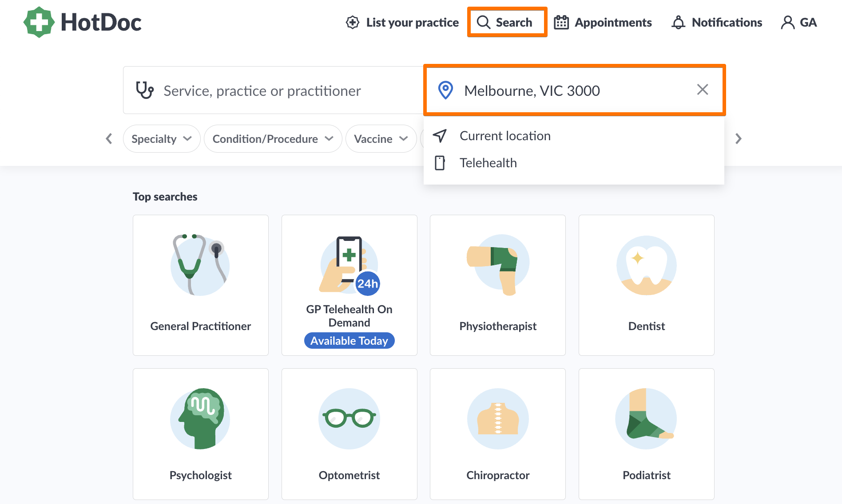The image size is (842, 504).
Task: Click the brain head Psychologist illustration
Action: [x=200, y=418]
